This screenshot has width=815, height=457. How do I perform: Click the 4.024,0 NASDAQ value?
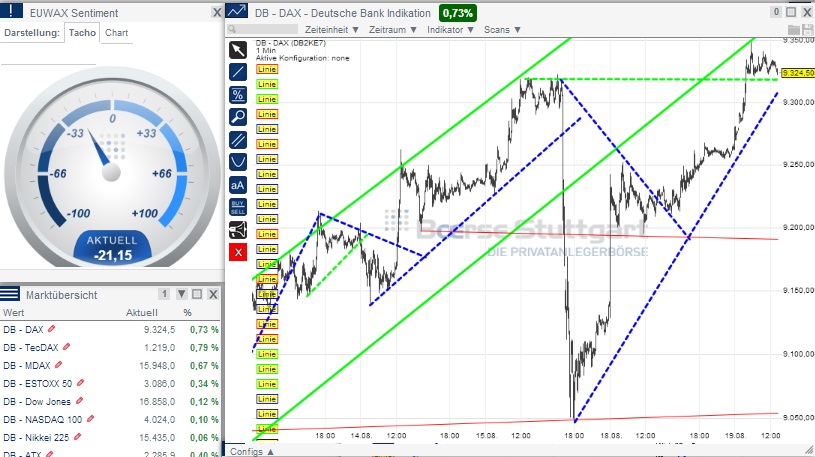159,420
